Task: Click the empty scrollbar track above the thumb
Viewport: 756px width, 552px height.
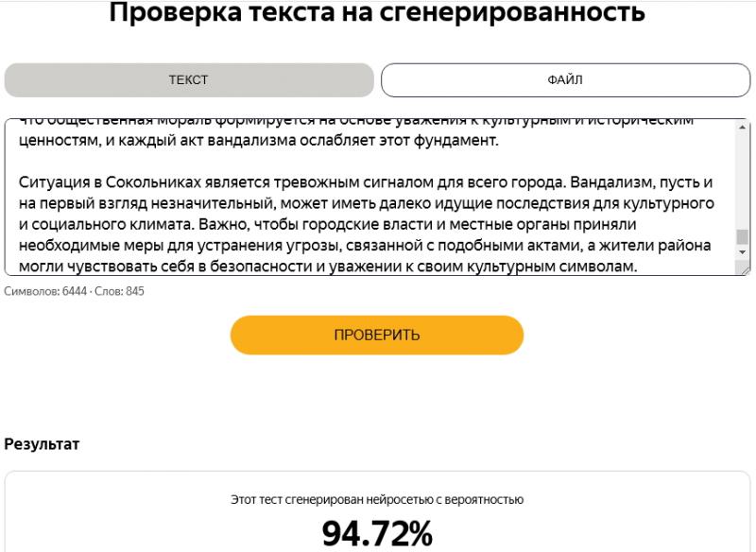Action: coord(742,180)
